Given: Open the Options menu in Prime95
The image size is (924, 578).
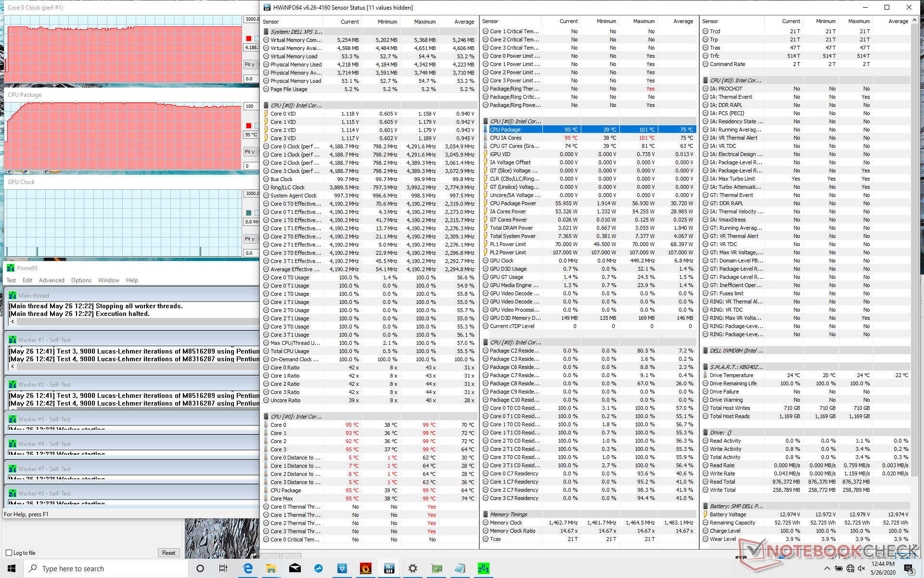Looking at the screenshot, I should [x=81, y=280].
